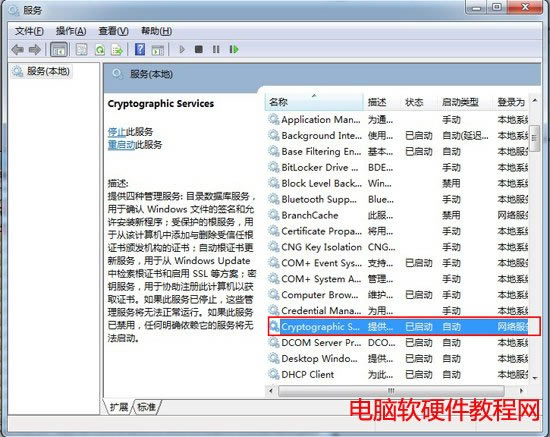The height and width of the screenshot is (437, 550).
Task: Click the 重启动 service link
Action: [x=121, y=144]
